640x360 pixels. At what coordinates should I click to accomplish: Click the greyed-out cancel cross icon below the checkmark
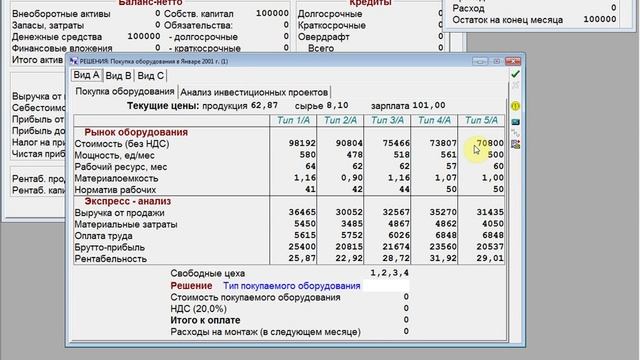coord(516,85)
